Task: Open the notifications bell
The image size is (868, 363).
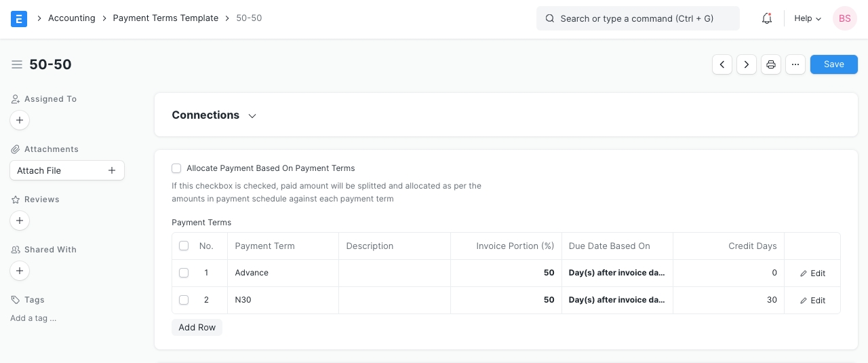Action: coord(767,19)
